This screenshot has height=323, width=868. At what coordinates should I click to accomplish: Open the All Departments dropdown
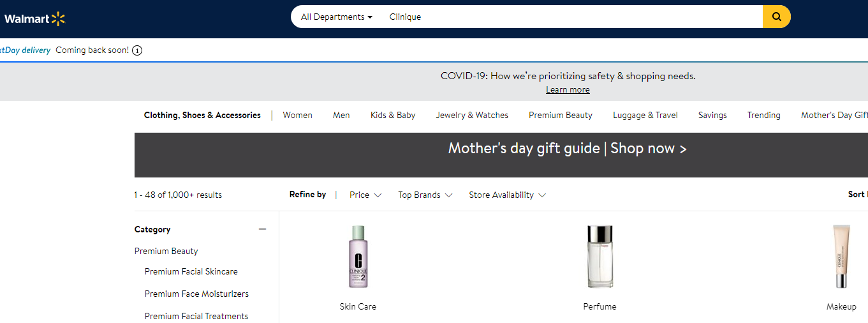(x=336, y=17)
